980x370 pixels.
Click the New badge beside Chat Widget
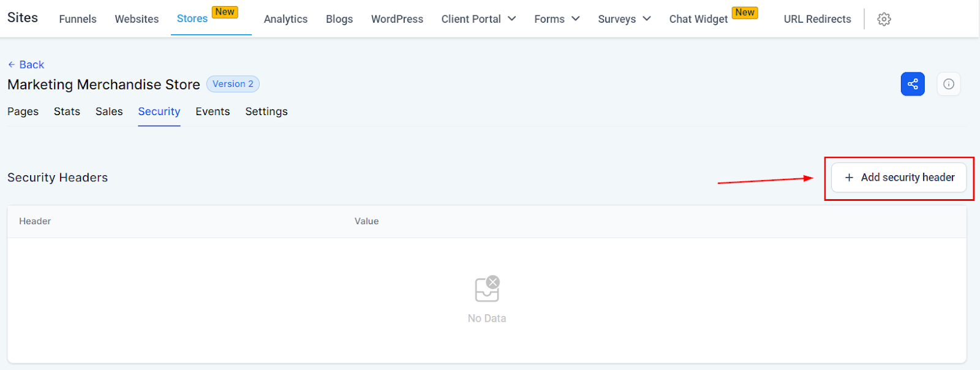pos(745,12)
